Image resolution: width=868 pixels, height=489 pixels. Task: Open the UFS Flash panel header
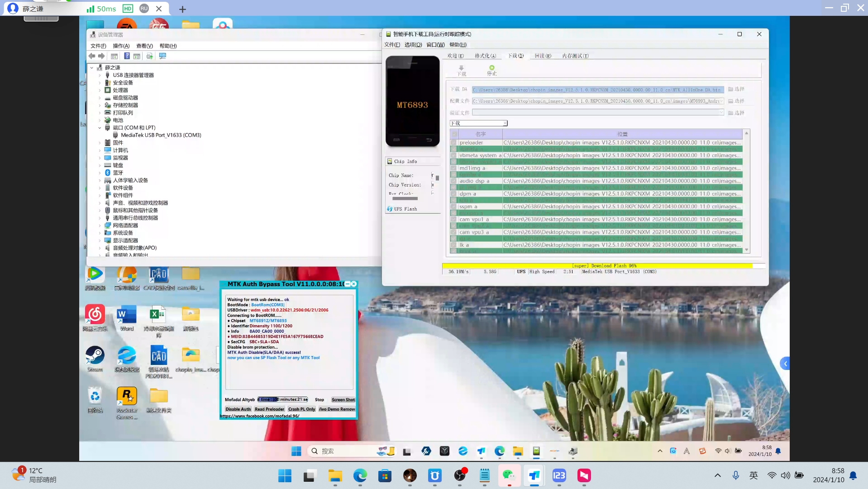pyautogui.click(x=413, y=209)
